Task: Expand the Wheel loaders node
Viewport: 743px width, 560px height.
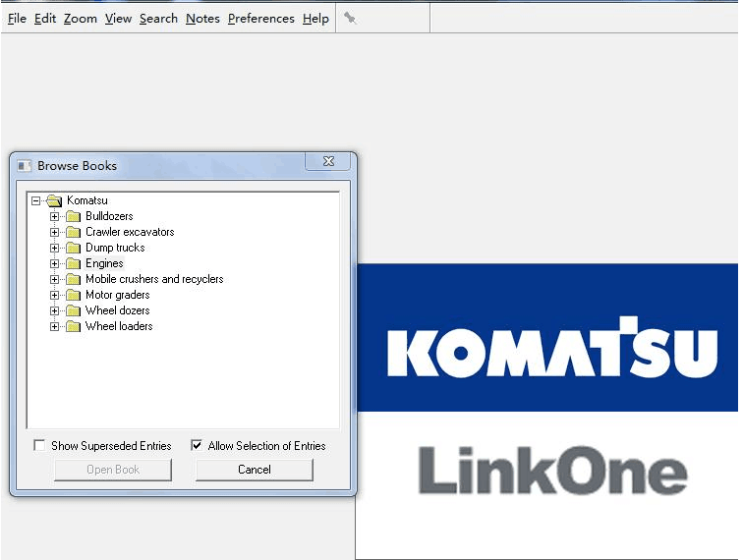Action: click(54, 326)
